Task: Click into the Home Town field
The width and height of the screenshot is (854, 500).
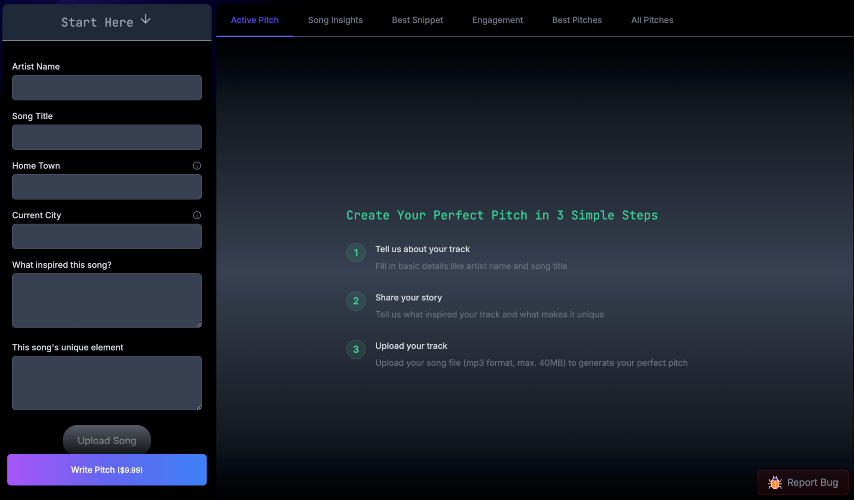Action: click(x=107, y=187)
